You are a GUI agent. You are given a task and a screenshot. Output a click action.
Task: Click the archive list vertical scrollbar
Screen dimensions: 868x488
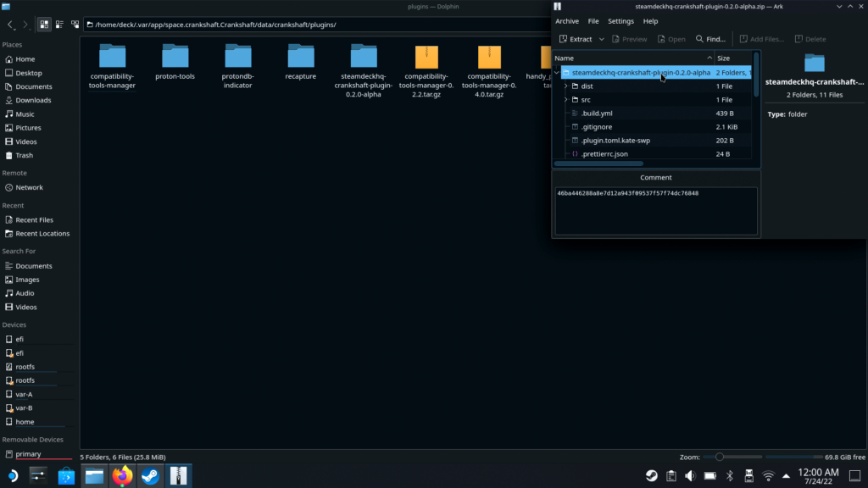tap(756, 75)
